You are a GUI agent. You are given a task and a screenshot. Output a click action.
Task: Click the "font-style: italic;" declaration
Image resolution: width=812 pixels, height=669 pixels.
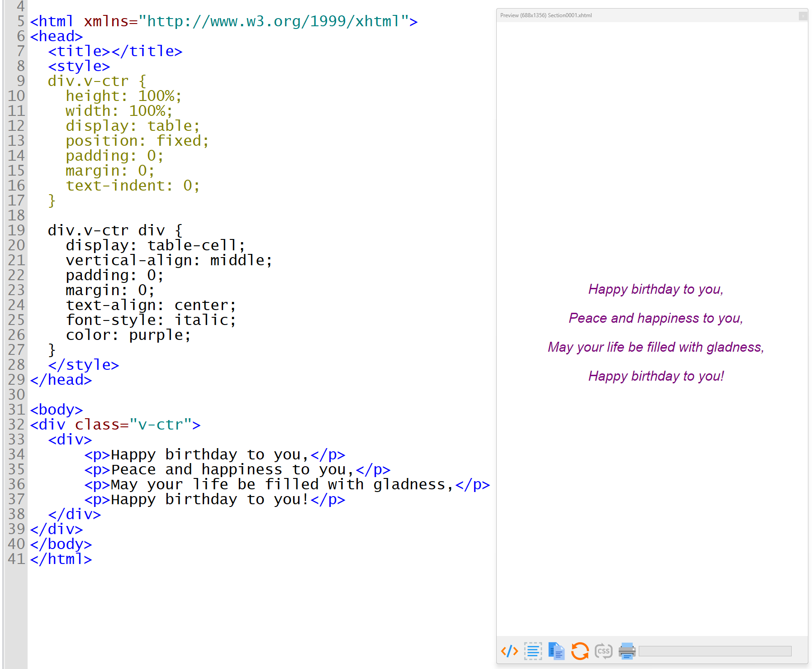(151, 320)
